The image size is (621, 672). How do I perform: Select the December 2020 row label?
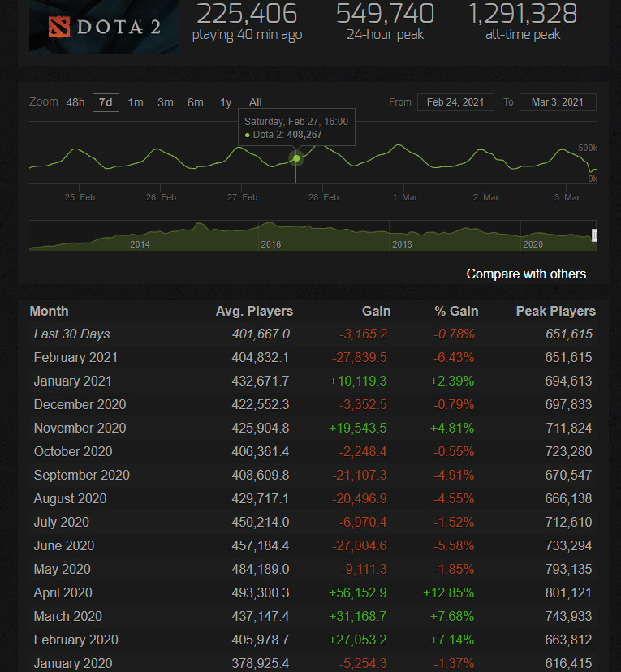[x=80, y=404]
